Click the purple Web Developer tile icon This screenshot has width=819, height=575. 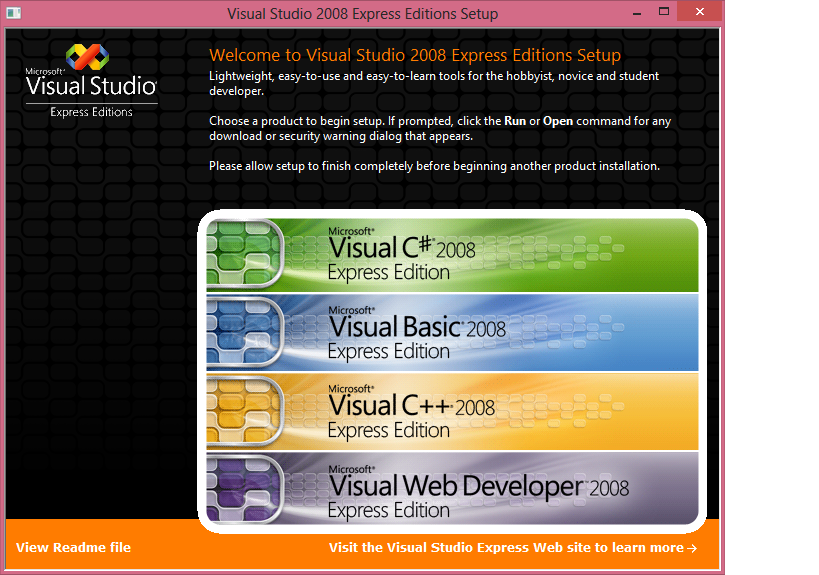coord(244,489)
